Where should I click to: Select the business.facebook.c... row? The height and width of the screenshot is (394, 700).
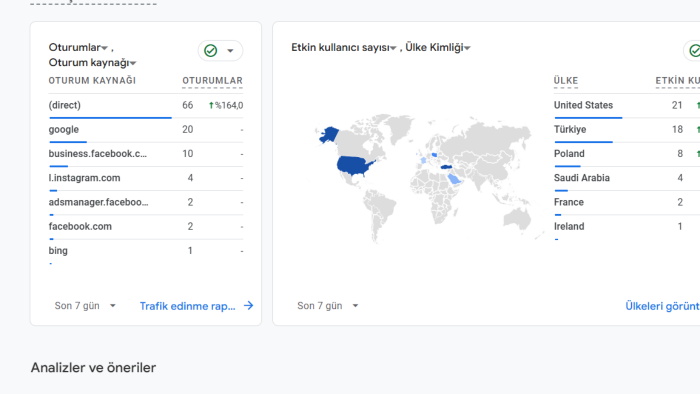[x=146, y=153]
